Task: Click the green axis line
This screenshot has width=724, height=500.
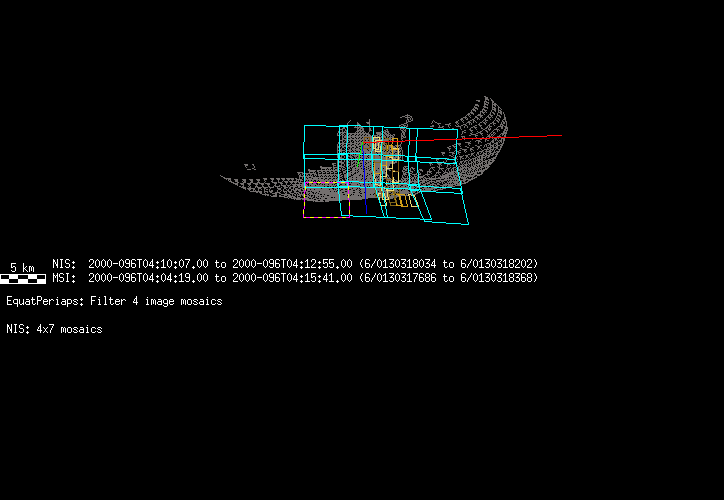Action: tap(360, 156)
